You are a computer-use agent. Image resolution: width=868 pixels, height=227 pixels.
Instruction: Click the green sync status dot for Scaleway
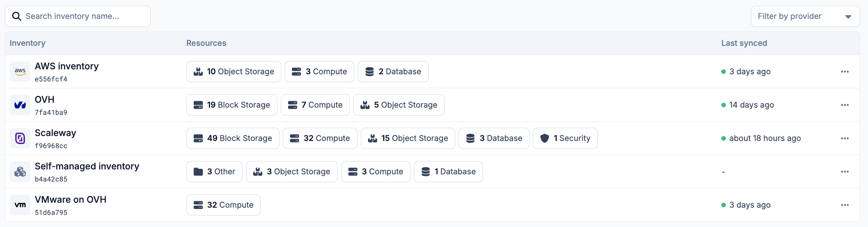click(x=724, y=138)
